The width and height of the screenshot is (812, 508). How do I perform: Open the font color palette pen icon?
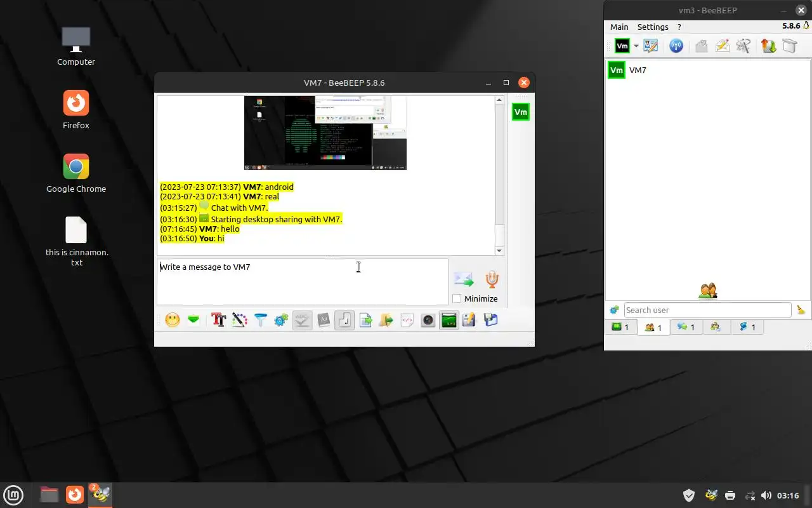click(x=239, y=320)
